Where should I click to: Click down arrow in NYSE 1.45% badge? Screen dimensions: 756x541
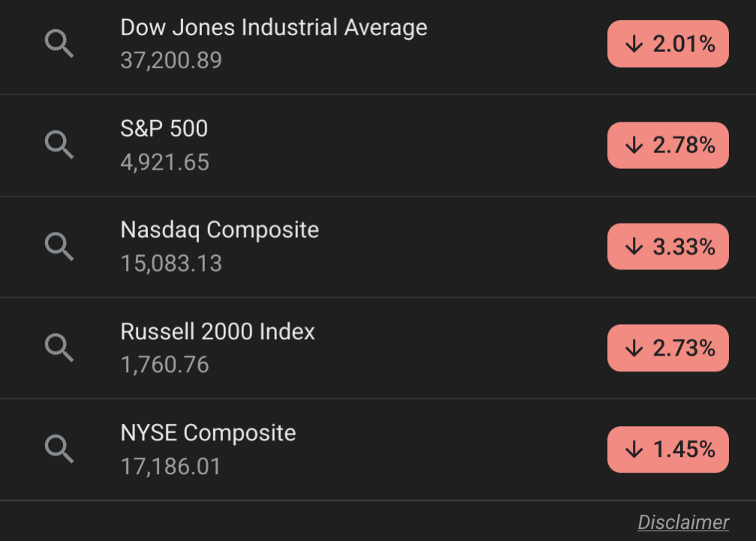coord(634,449)
